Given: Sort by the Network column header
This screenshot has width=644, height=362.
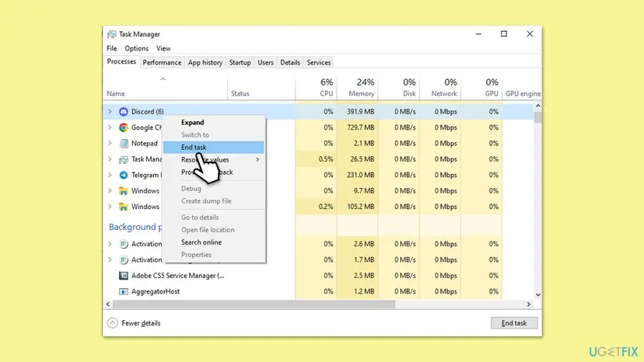Looking at the screenshot, I should [x=440, y=88].
